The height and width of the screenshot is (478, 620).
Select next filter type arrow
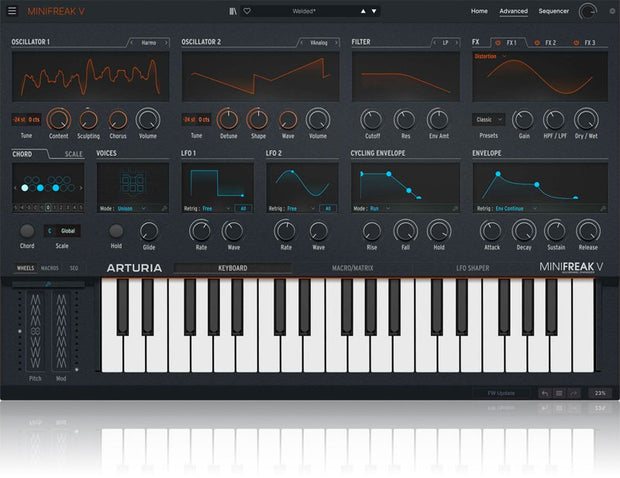click(x=456, y=43)
